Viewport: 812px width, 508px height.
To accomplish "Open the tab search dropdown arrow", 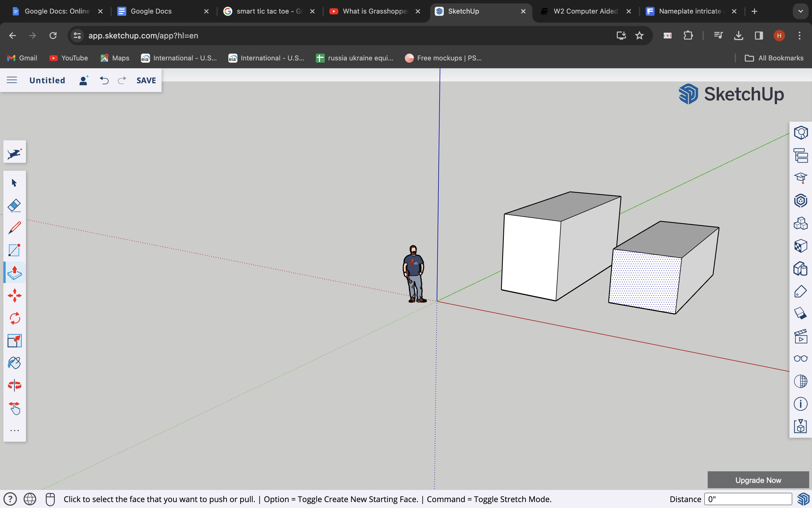I will pos(801,11).
